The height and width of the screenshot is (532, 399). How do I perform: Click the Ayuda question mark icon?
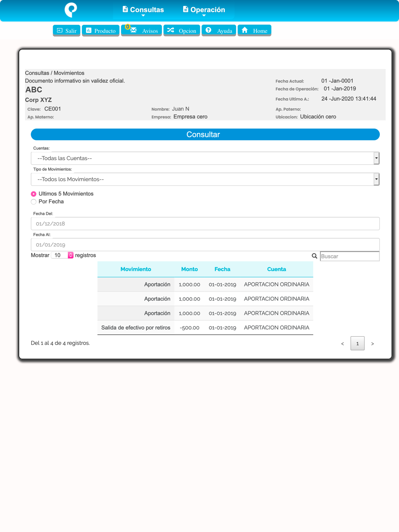[x=208, y=30]
